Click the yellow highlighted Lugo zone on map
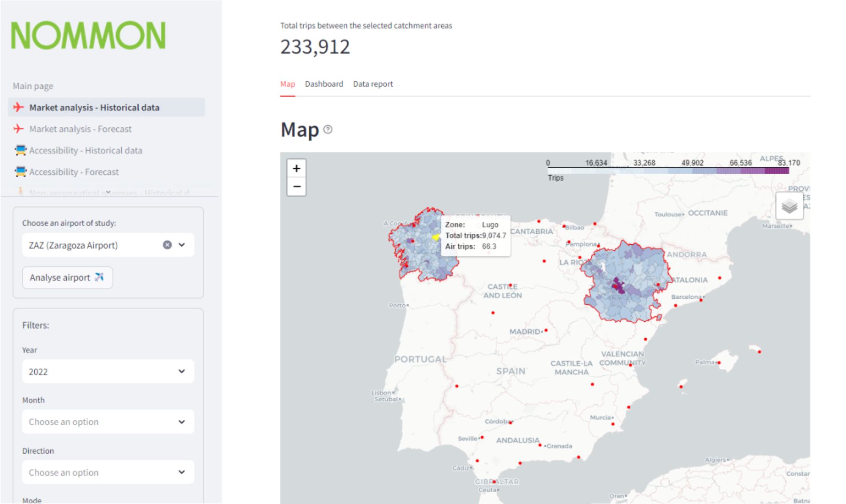This screenshot has width=846, height=504. (436, 238)
